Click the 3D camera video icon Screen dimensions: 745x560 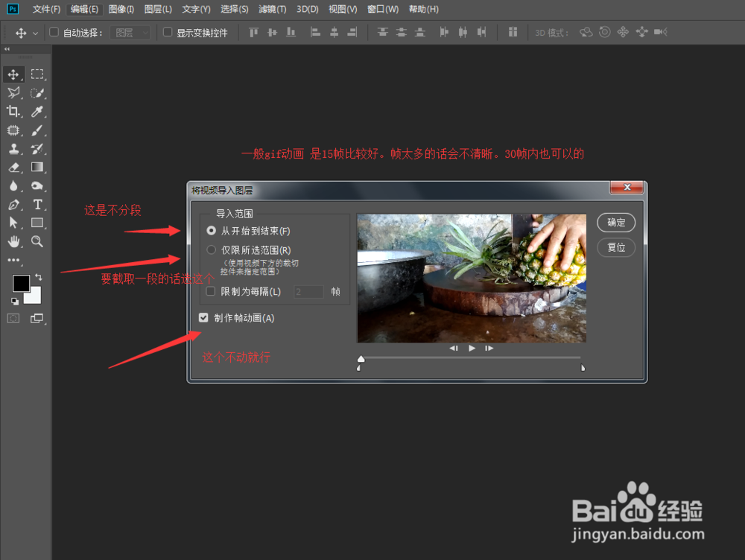point(660,32)
